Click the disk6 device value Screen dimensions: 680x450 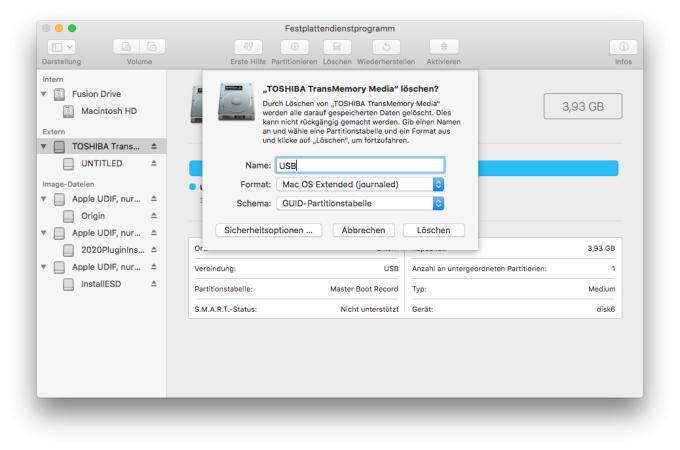606,309
